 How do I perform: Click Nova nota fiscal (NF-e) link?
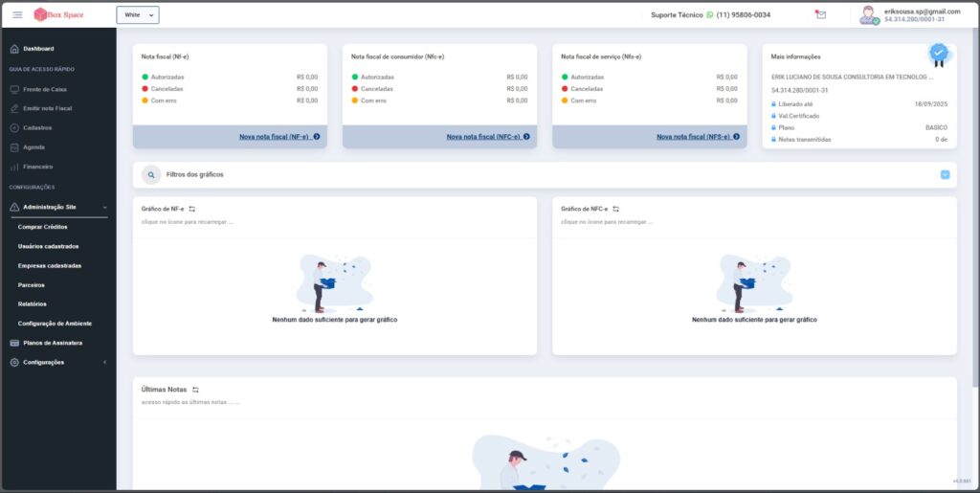point(278,137)
